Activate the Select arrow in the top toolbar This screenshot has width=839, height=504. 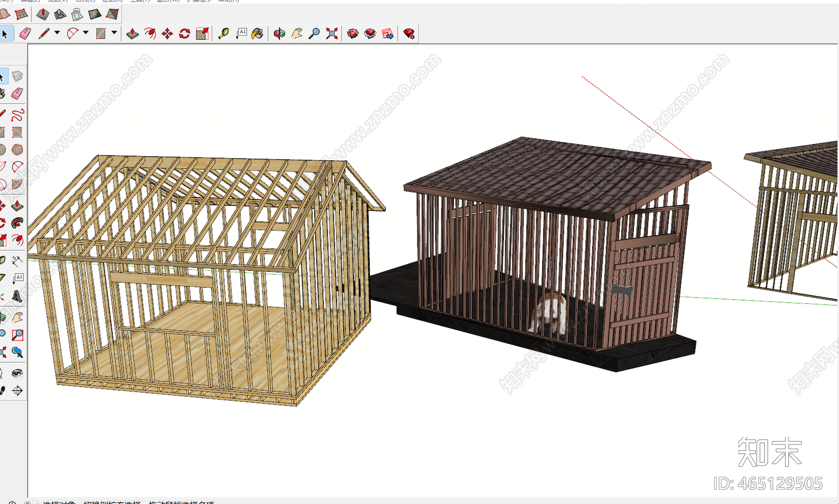coord(5,34)
